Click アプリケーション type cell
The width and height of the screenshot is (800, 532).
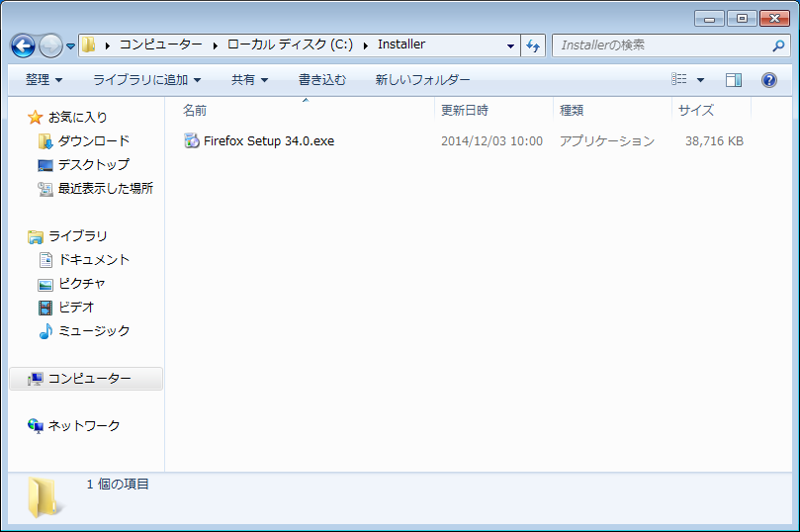(606, 141)
